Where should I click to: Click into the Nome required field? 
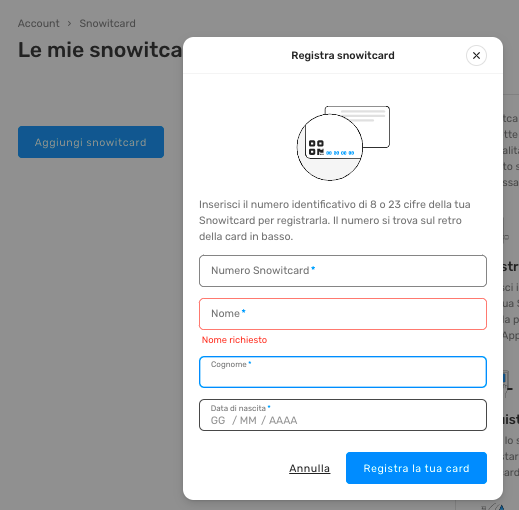(x=343, y=314)
